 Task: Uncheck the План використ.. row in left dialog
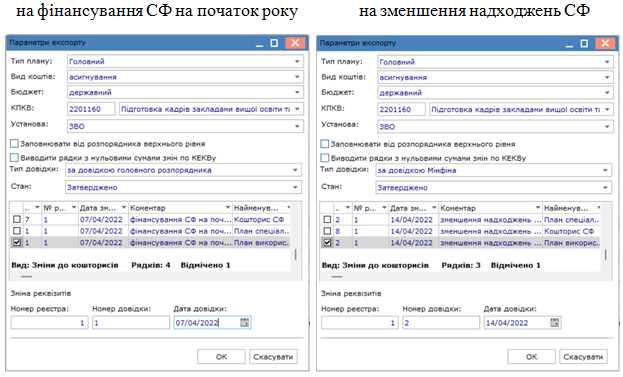17,242
